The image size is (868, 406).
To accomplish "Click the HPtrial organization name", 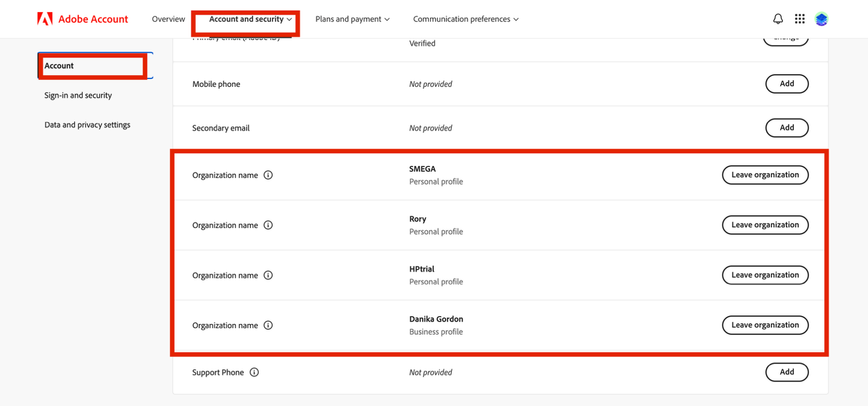I will point(422,269).
